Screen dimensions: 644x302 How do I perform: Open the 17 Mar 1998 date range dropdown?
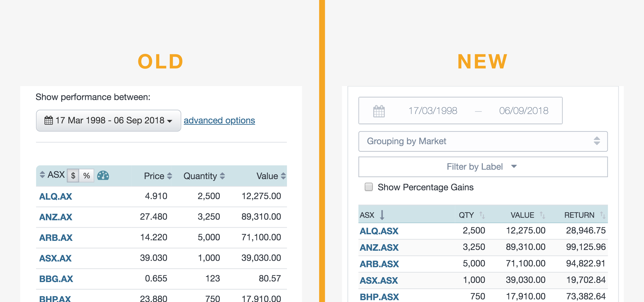click(x=109, y=120)
